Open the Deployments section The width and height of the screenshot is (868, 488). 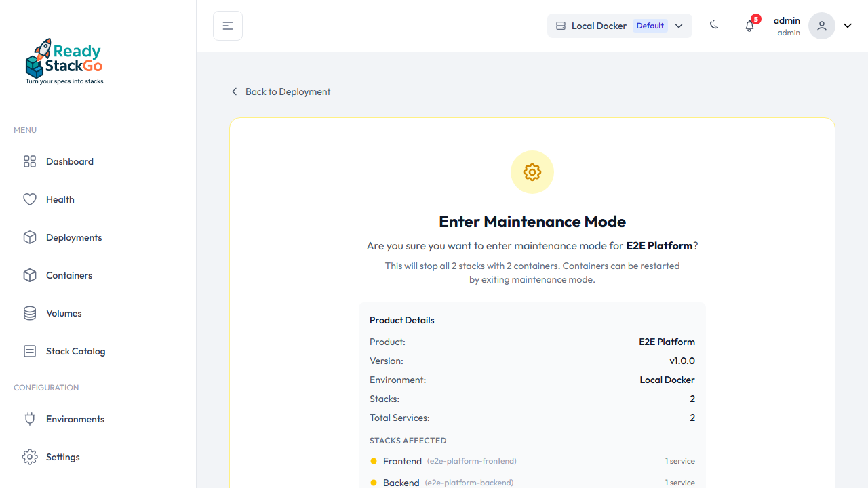click(x=73, y=237)
